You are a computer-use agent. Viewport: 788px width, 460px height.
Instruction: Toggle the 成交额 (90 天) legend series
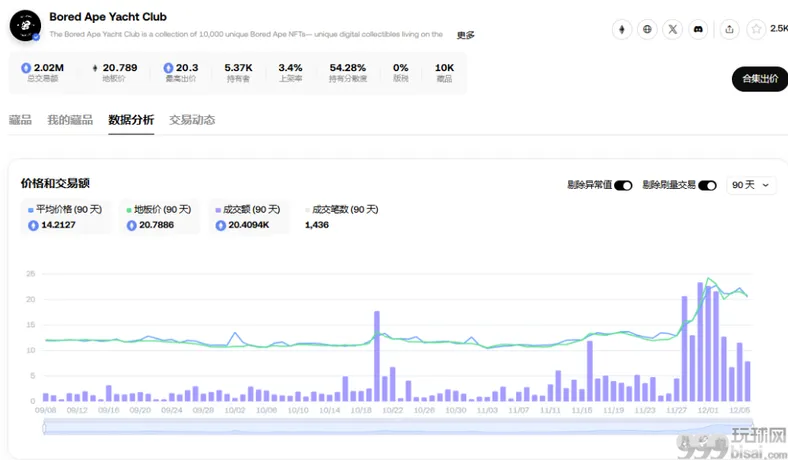(x=249, y=217)
